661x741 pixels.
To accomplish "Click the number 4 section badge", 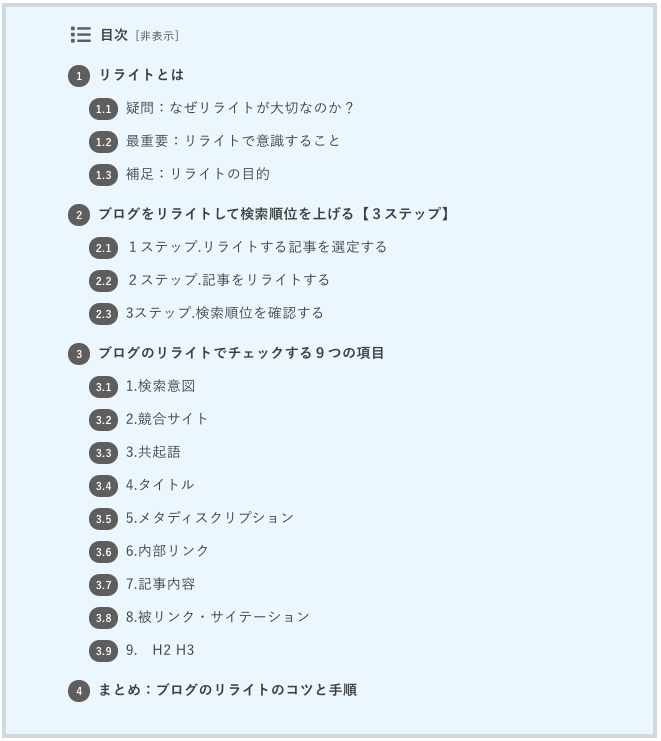I will pyautogui.click(x=79, y=691).
